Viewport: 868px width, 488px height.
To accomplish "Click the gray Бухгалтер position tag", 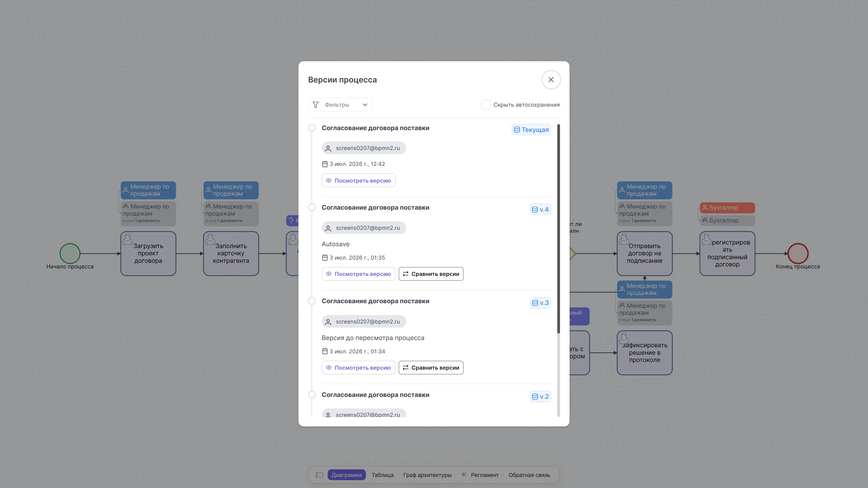I will click(727, 221).
